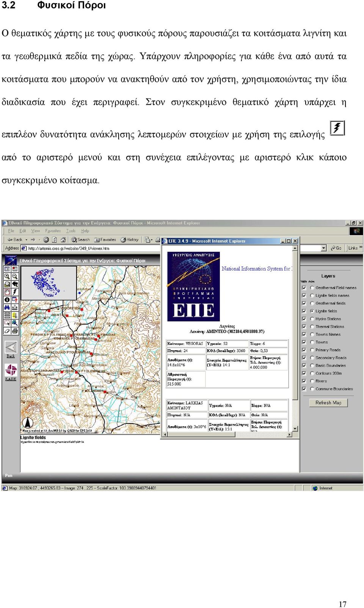Image resolution: width=364 pixels, height=608 pixels.
Task: Click the AMINTEO lignite field red marker
Action: coord(67,316)
